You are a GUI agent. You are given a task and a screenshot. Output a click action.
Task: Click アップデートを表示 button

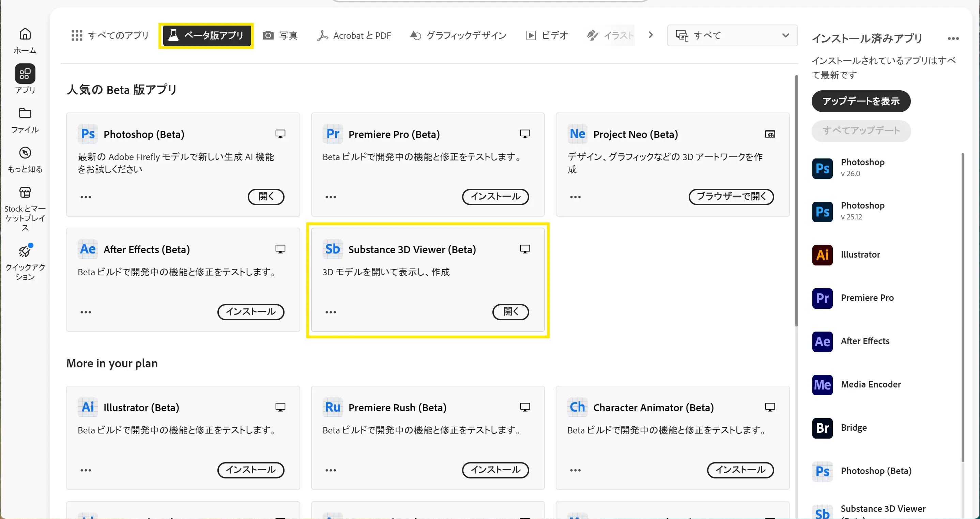click(x=861, y=101)
